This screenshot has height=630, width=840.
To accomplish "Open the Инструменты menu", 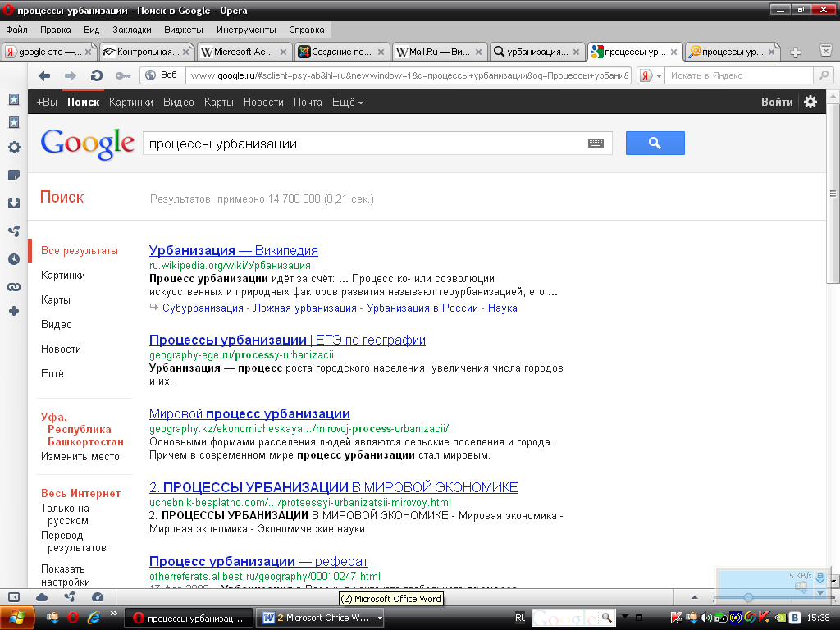I will (x=246, y=30).
